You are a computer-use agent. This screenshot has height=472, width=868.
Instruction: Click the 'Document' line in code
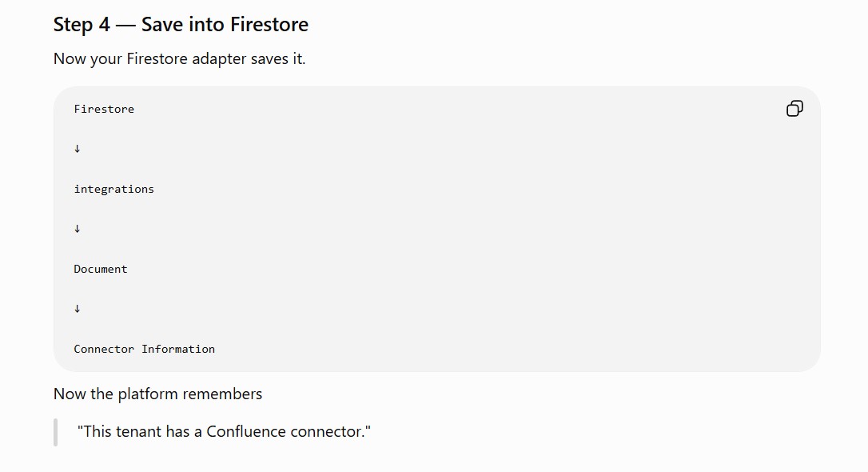(101, 270)
